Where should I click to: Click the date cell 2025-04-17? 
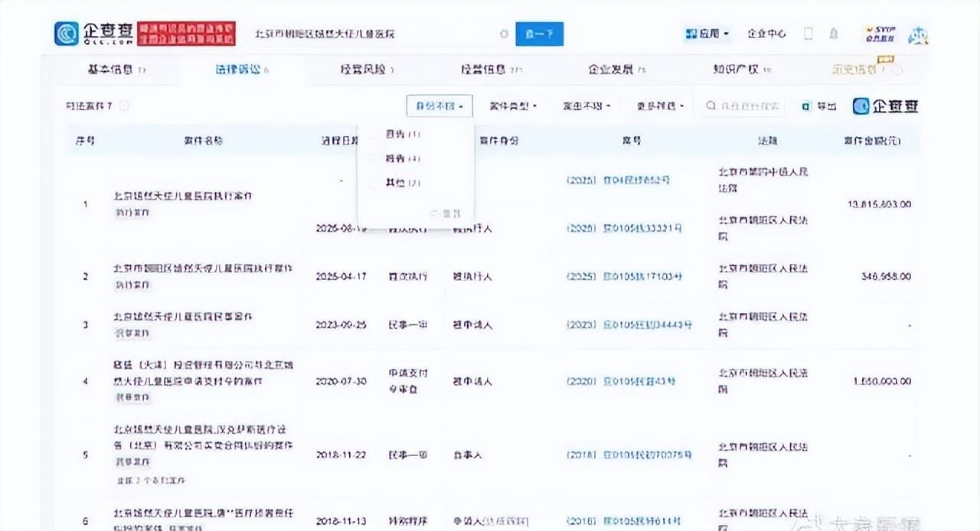click(x=341, y=276)
